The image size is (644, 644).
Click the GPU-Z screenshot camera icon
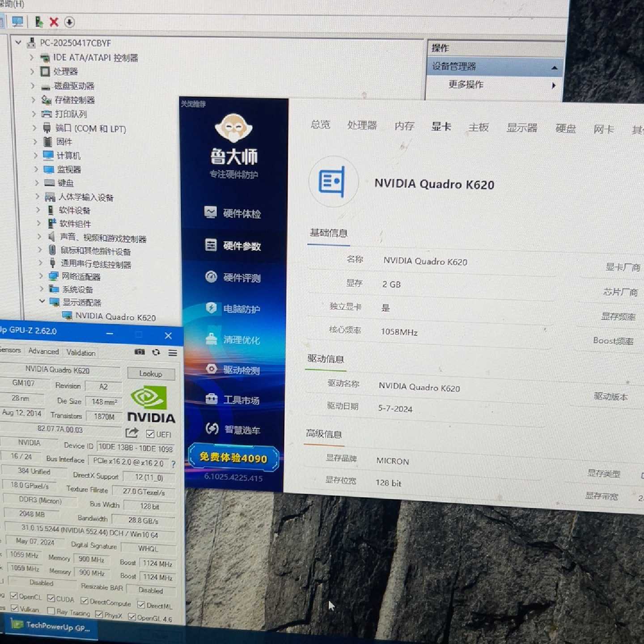(x=140, y=352)
